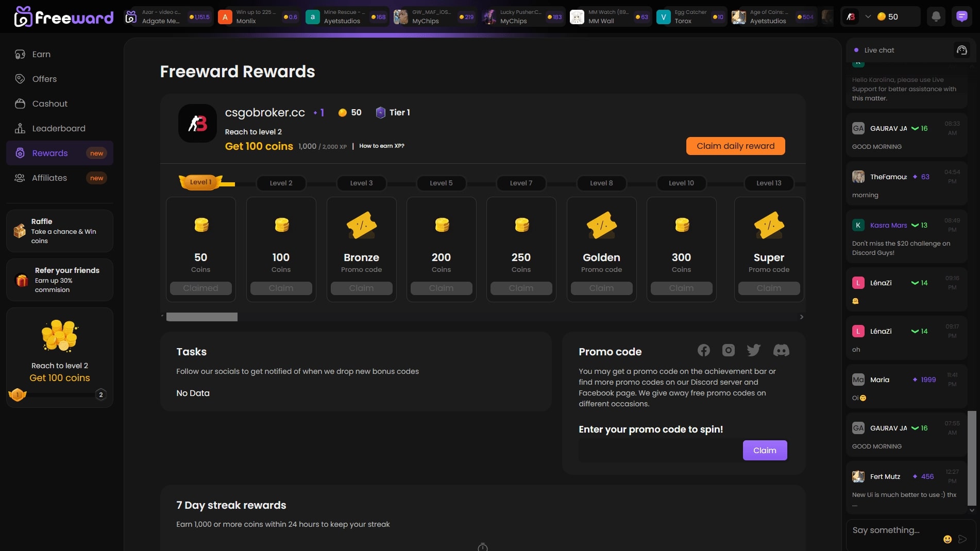Open the purple chat bubble icon top right

click(961, 16)
